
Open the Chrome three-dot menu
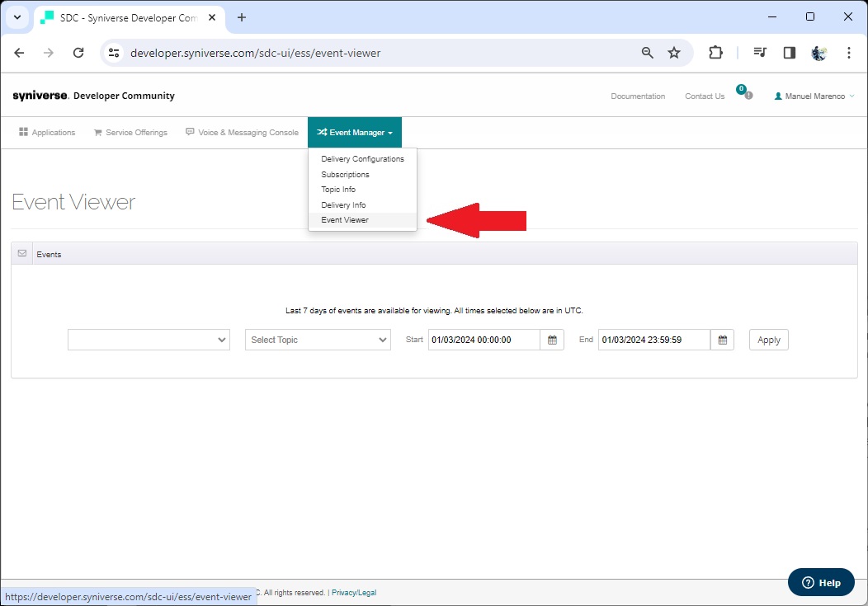click(x=849, y=53)
